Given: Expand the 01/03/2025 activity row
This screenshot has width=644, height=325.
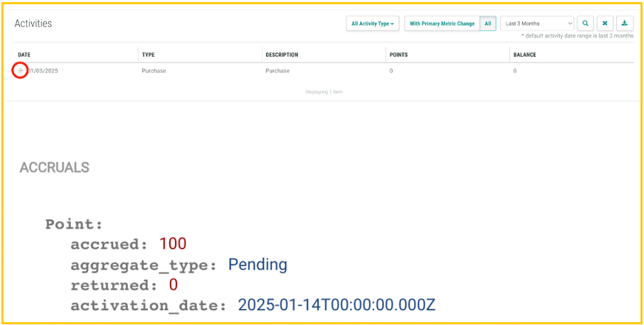Looking at the screenshot, I should pyautogui.click(x=21, y=71).
